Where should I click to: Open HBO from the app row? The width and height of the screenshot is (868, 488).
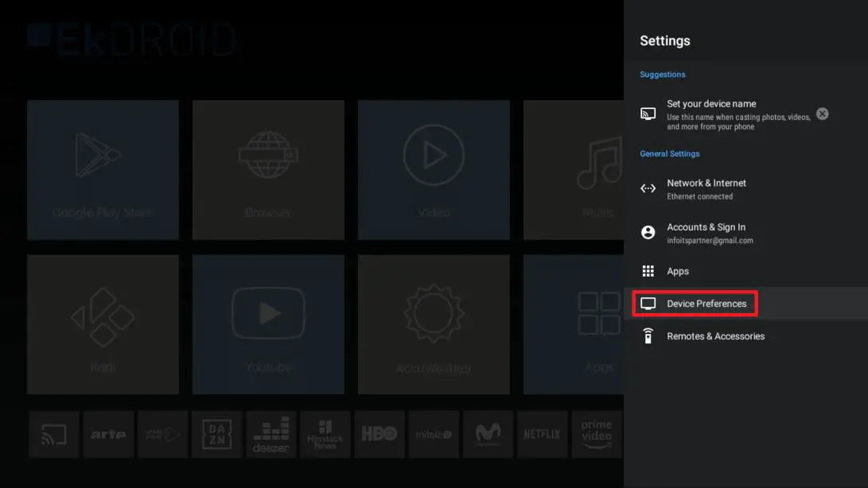pyautogui.click(x=380, y=434)
